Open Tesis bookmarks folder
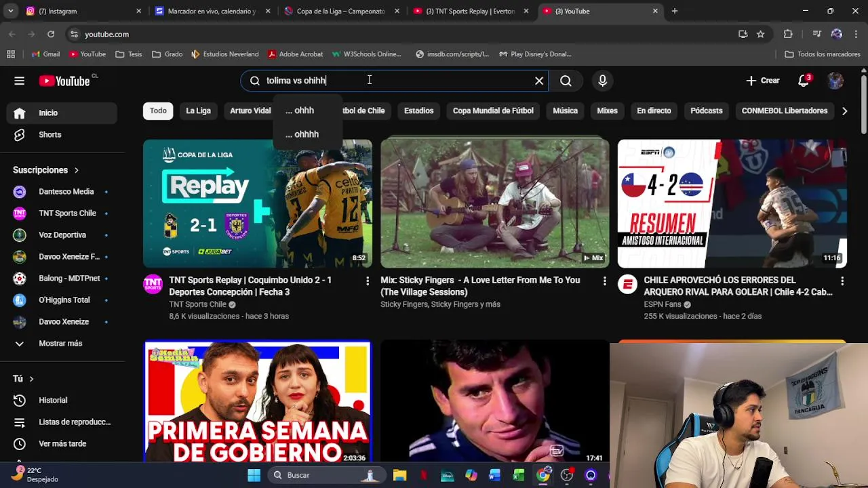 tap(129, 54)
